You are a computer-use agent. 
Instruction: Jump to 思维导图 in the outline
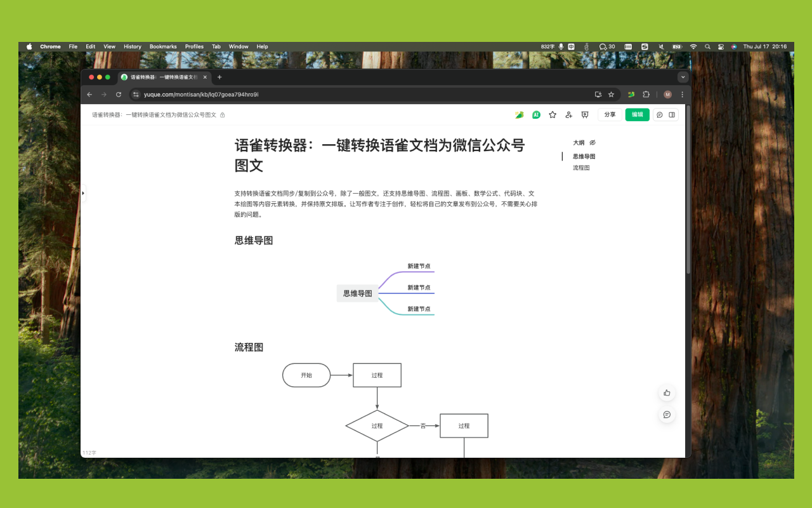click(584, 156)
